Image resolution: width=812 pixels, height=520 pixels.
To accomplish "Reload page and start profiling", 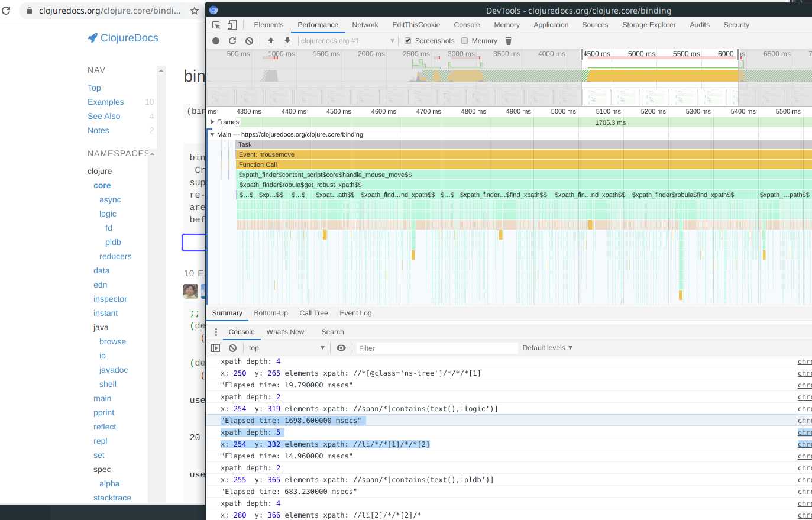I will point(232,41).
